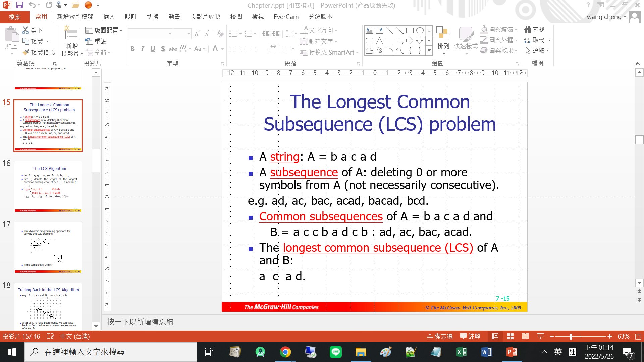Click the zoom in plus button
The height and width of the screenshot is (362, 644).
pyautogui.click(x=609, y=336)
